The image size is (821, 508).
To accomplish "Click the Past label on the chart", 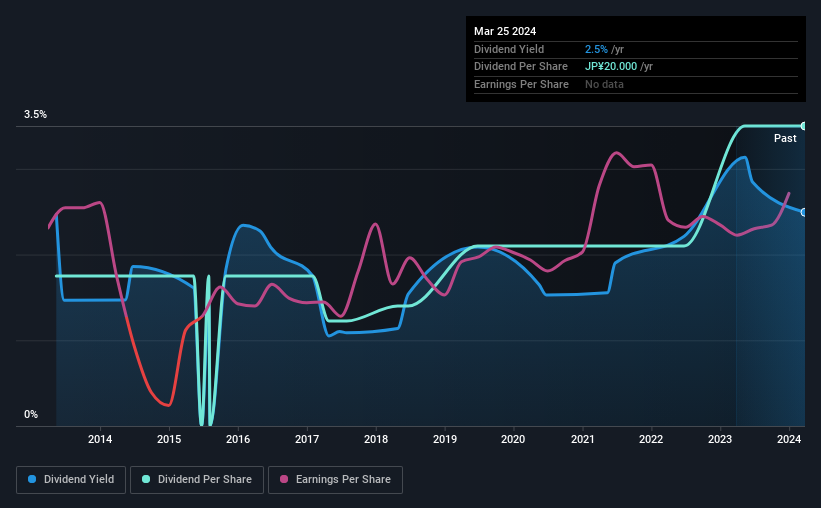I will [x=785, y=138].
